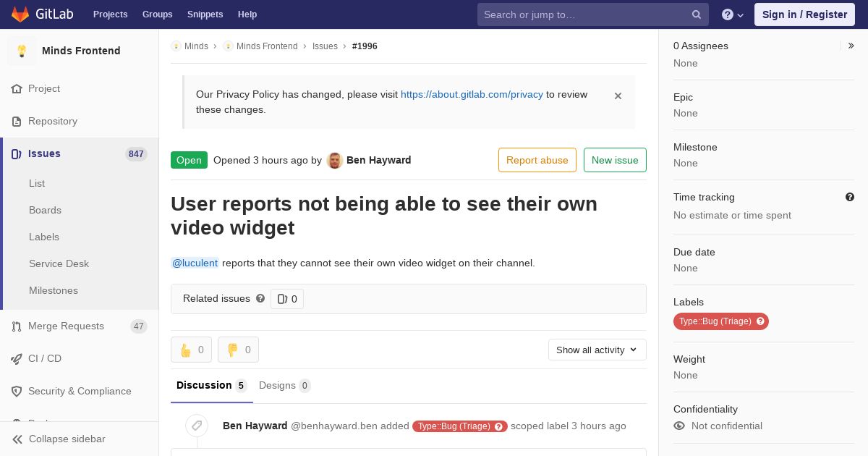Give a thumbs down reaction
Viewport: 868px width, 456px height.
(x=238, y=350)
